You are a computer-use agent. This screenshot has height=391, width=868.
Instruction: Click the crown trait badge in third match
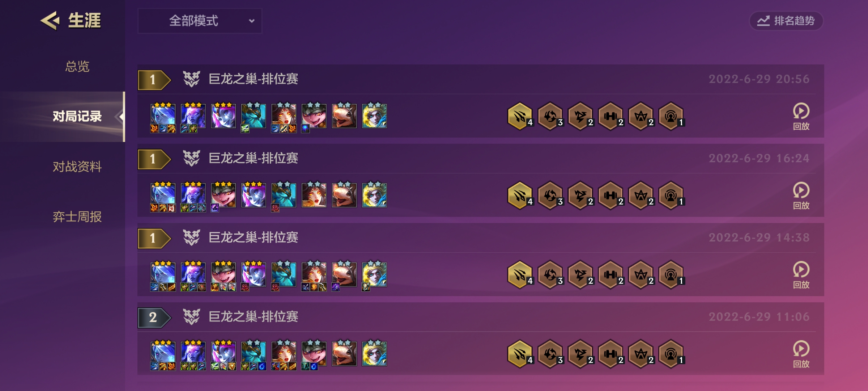click(x=641, y=275)
